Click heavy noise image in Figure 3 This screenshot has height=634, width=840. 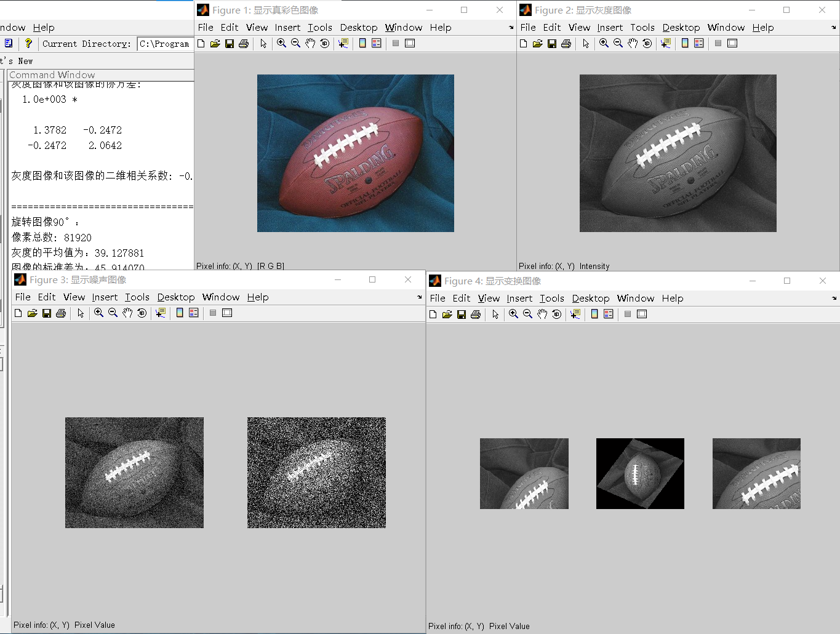(316, 473)
